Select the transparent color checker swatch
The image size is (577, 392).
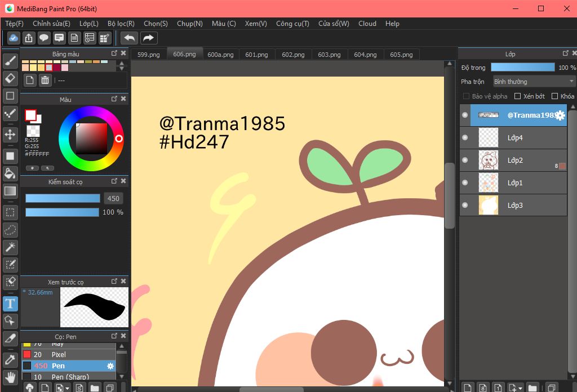pos(33,131)
